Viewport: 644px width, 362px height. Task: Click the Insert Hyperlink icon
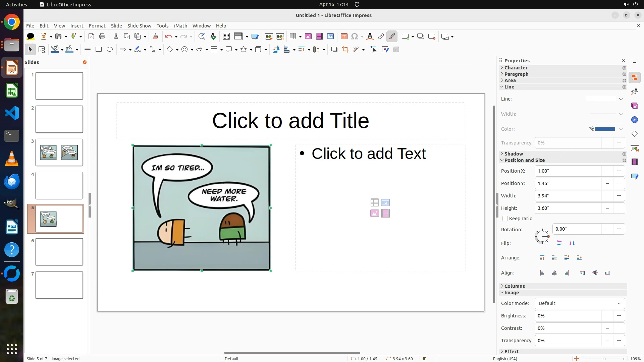click(x=381, y=37)
